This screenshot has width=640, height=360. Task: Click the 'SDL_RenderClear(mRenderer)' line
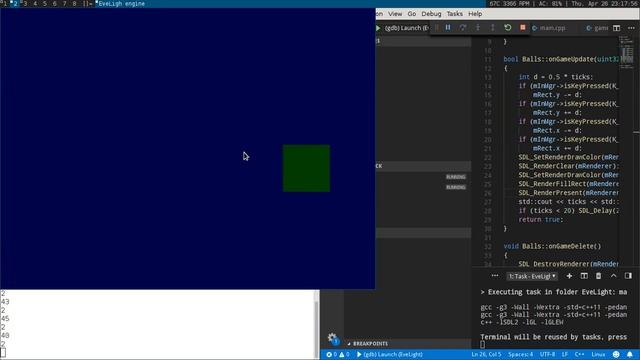570,166
